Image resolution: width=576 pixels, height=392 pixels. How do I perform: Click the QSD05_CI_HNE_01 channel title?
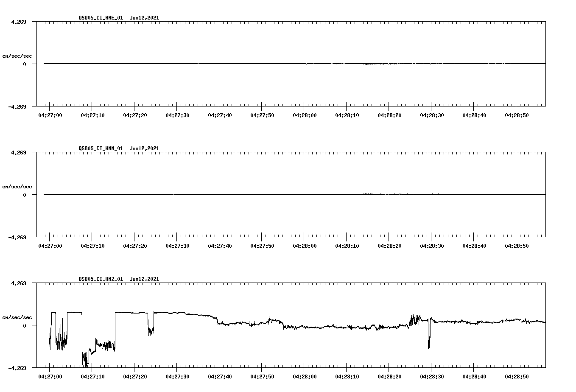click(x=101, y=18)
